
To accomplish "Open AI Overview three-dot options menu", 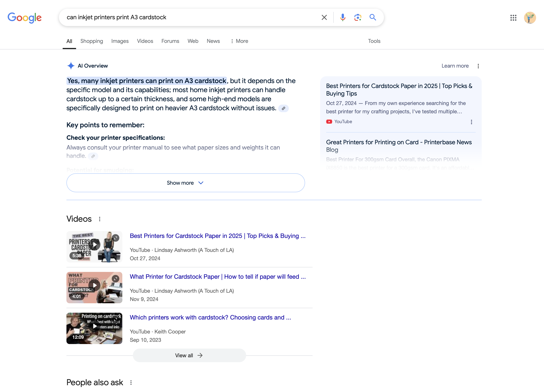I will tap(478, 66).
